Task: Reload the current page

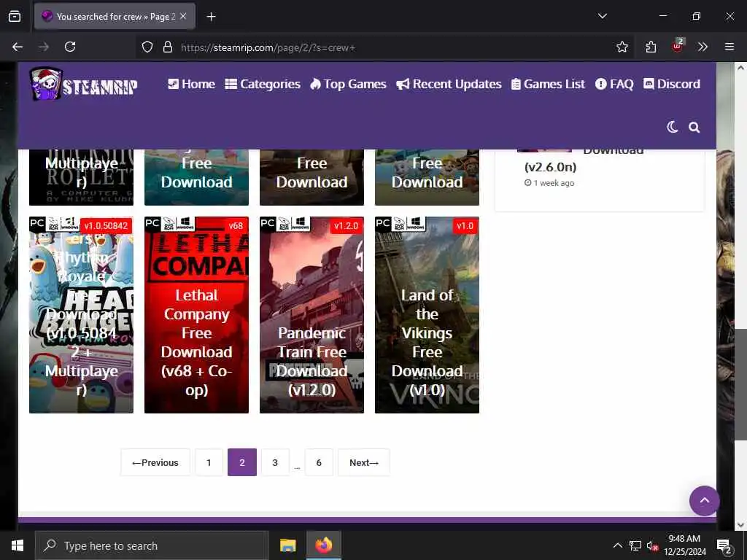Action: (70, 47)
